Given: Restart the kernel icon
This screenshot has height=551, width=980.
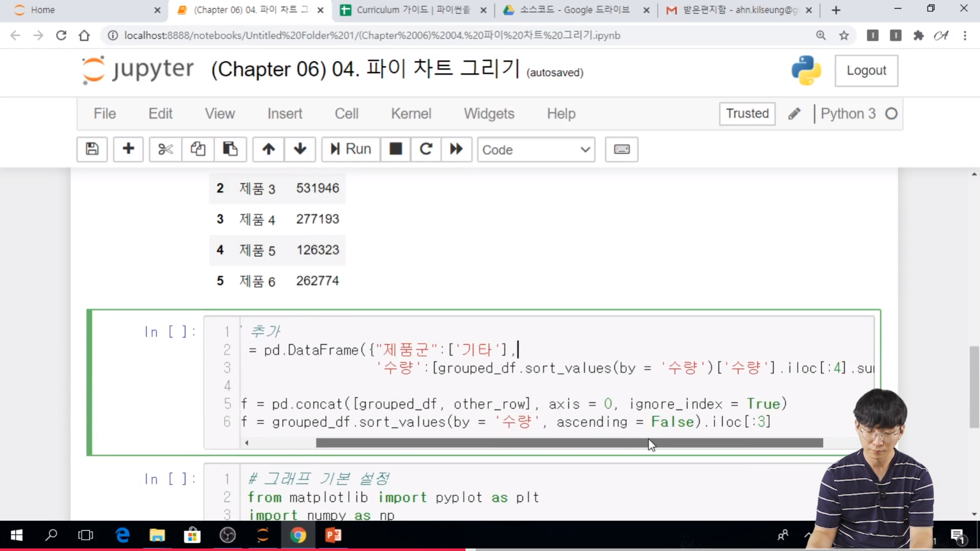Looking at the screenshot, I should pyautogui.click(x=426, y=149).
